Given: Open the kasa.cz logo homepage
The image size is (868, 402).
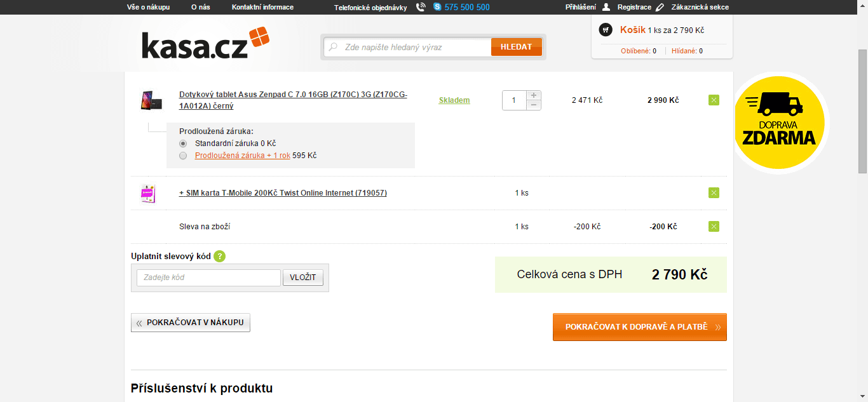Looking at the screenshot, I should (205, 43).
